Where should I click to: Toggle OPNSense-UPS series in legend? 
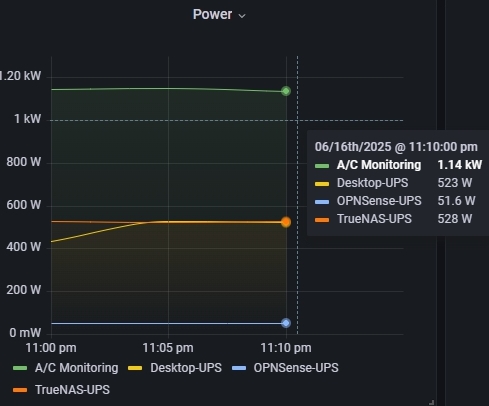[x=296, y=368]
